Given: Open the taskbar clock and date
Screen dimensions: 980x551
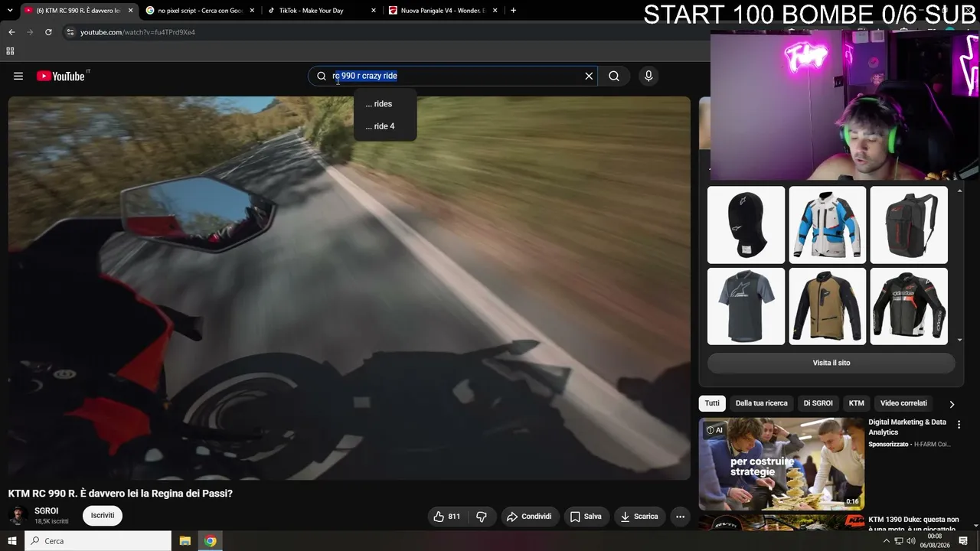Looking at the screenshot, I should 935,541.
